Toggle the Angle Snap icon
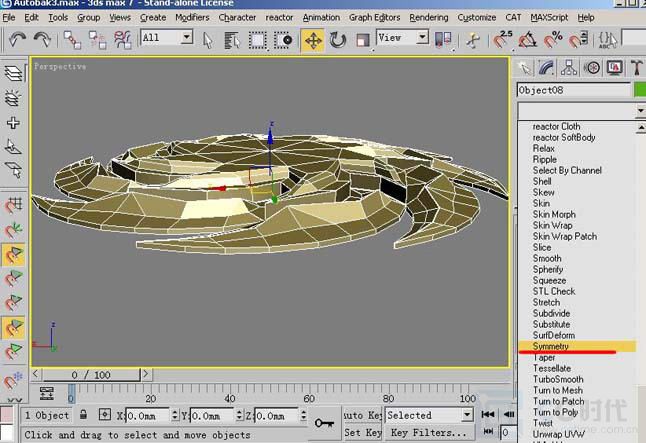 point(528,40)
